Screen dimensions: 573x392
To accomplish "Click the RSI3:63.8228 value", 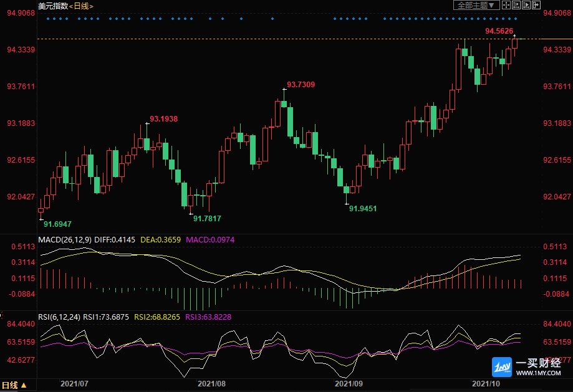I will pyautogui.click(x=208, y=317).
